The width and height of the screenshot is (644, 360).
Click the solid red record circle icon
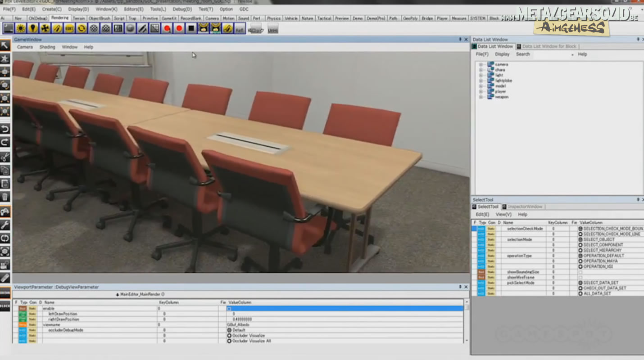pyautogui.click(x=179, y=28)
